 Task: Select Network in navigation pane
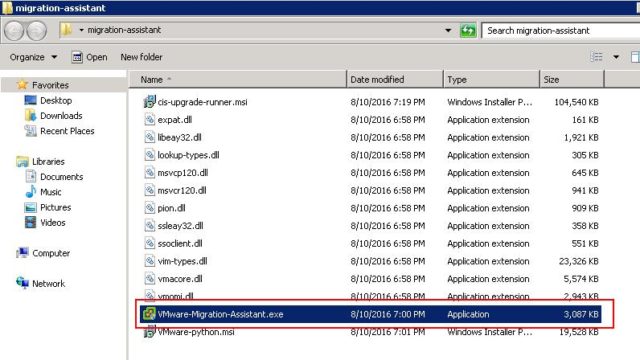point(49,284)
